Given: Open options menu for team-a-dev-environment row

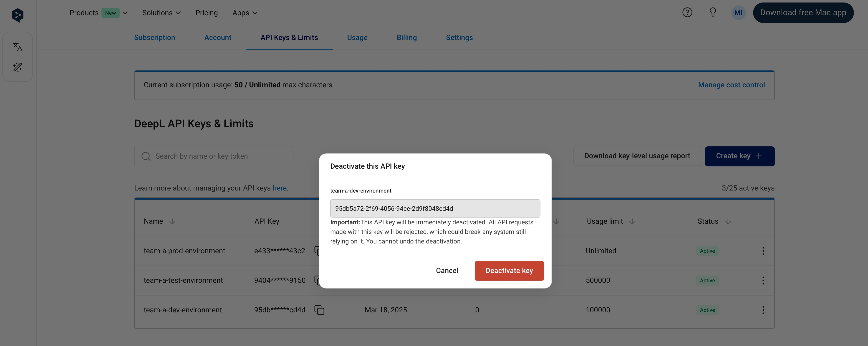Looking at the screenshot, I should pyautogui.click(x=763, y=310).
